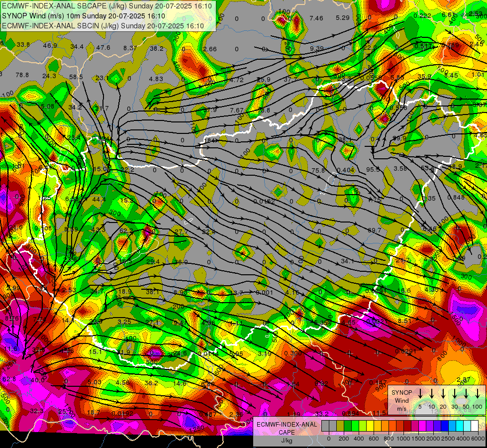The image size is (487, 448).
Task: Click the 1000 tick on CAPE scale
Action: [403, 439]
